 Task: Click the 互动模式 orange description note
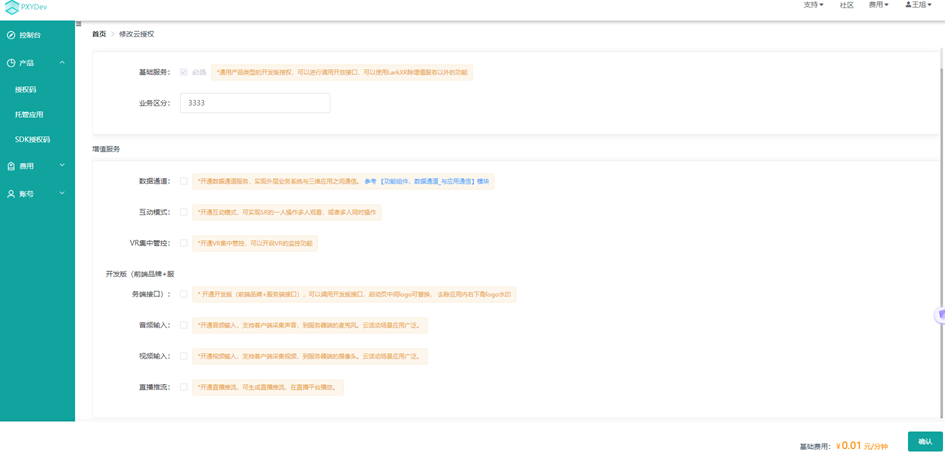click(286, 212)
